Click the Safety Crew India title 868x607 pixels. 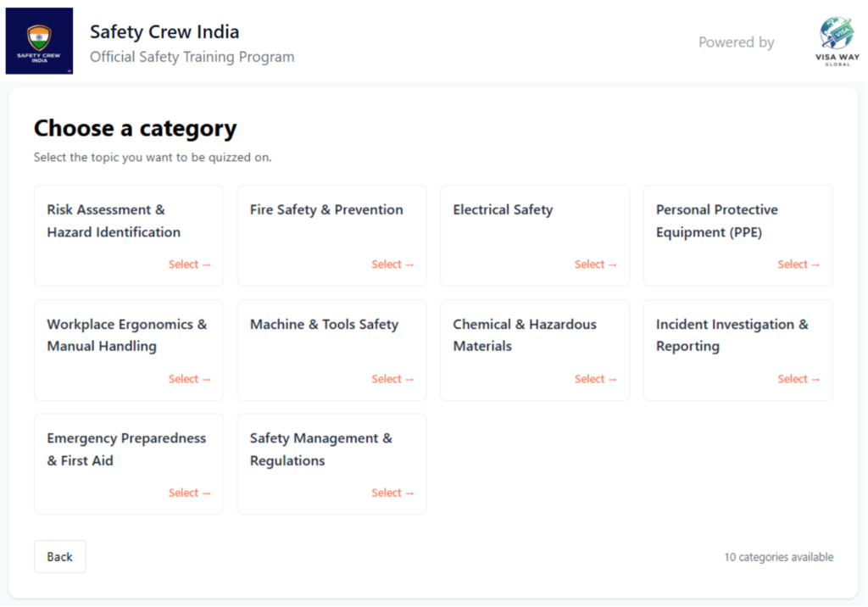tap(164, 32)
